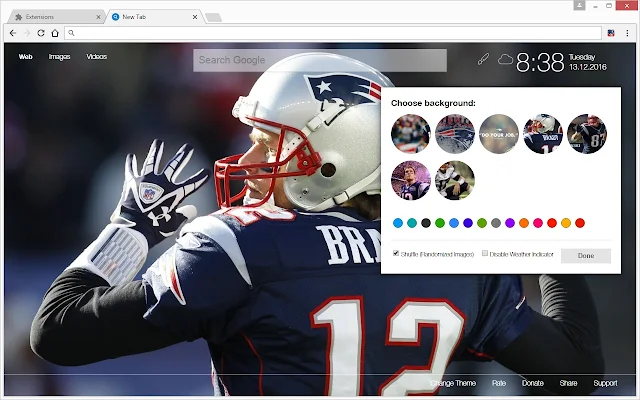Choose the Patriots logo background thumbnail
The image size is (640, 400).
click(x=455, y=133)
